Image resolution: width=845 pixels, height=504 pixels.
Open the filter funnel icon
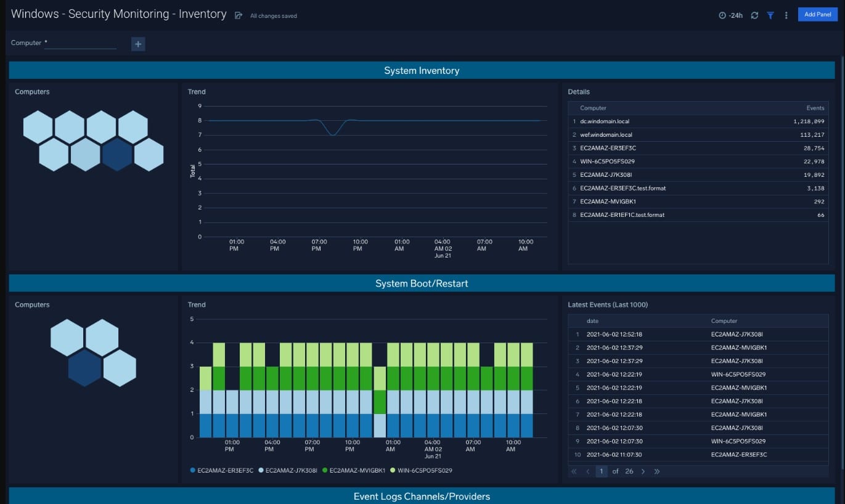pos(770,15)
